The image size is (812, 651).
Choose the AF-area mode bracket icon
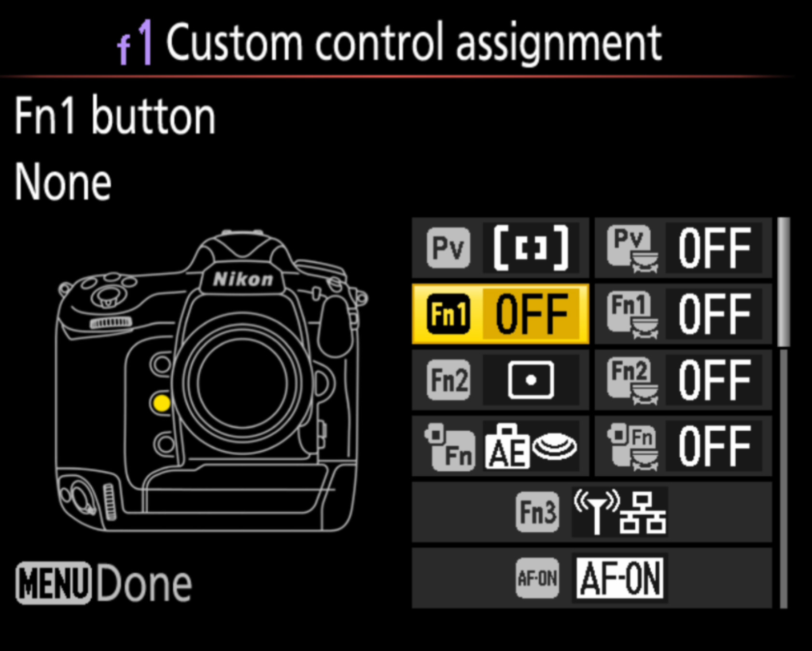click(531, 248)
